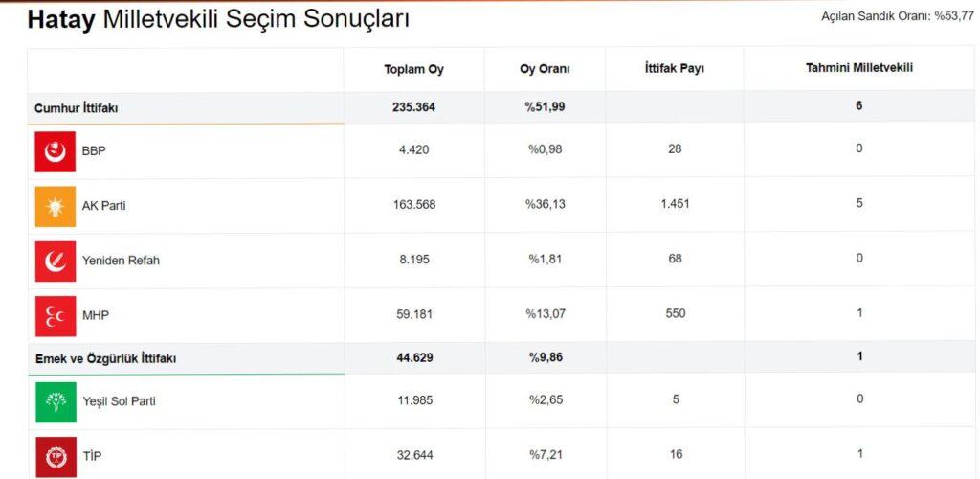Click the Hatay Milletvekili Seçim Sonuçları heading
The height and width of the screenshot is (479, 980).
(218, 19)
